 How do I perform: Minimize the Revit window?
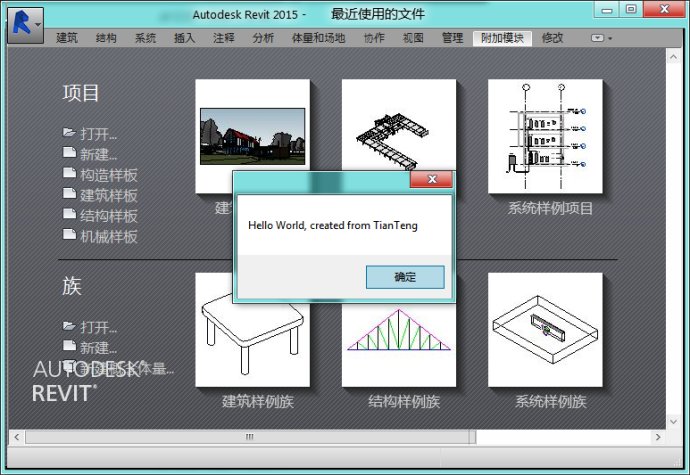click(x=607, y=10)
